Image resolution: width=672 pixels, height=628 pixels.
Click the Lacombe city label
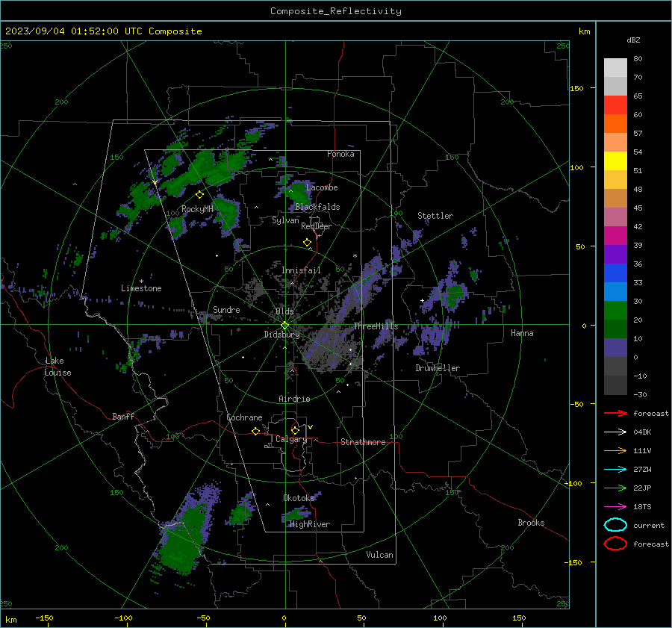tap(322, 187)
